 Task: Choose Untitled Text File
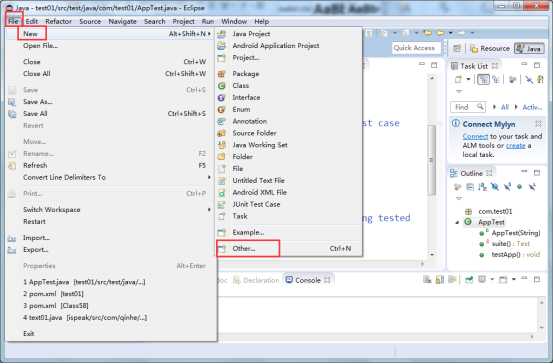[x=289, y=181]
